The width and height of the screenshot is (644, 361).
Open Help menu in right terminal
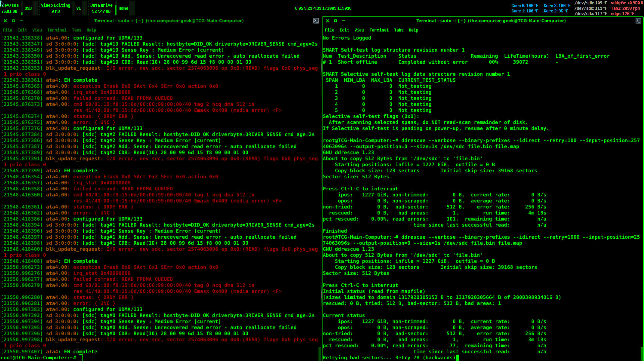[x=413, y=30]
